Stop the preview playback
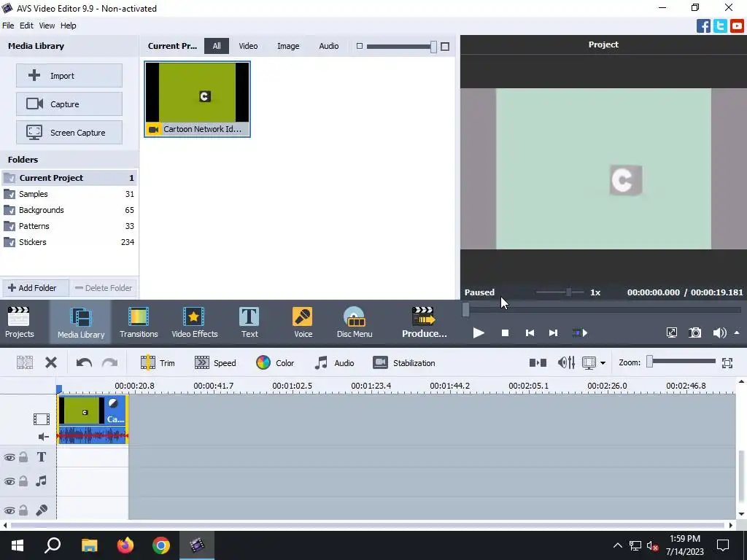The image size is (747, 560). pyautogui.click(x=505, y=332)
